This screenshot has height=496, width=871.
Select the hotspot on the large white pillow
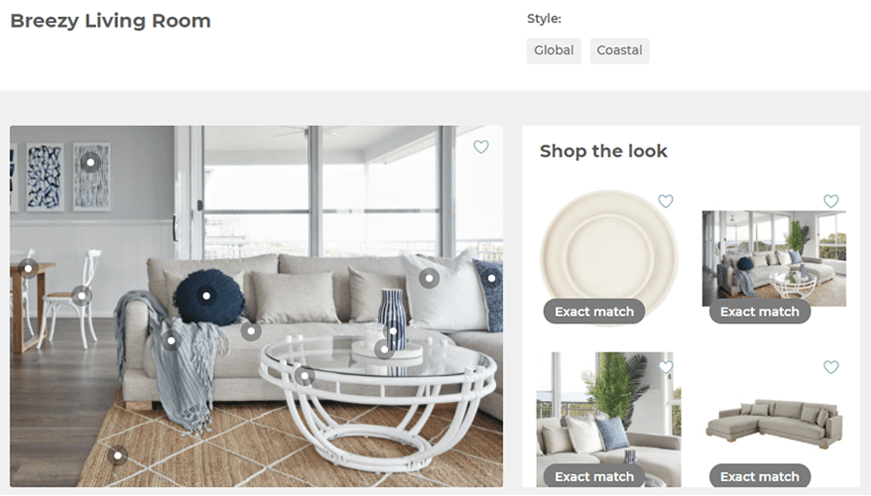click(429, 278)
